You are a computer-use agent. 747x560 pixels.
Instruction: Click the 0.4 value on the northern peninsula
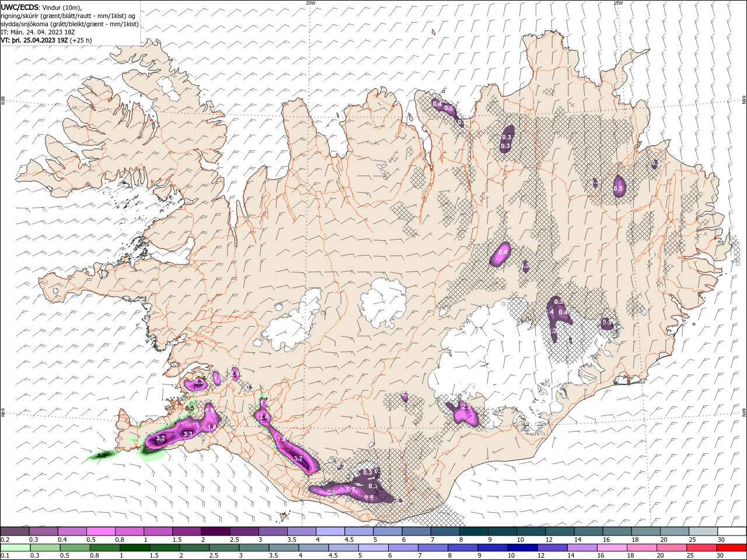[437, 104]
